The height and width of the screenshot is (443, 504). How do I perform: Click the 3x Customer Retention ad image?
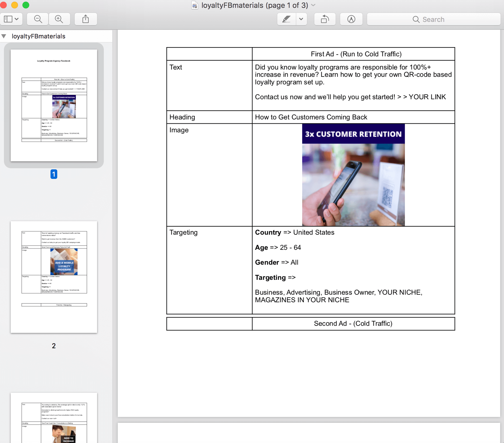click(353, 175)
